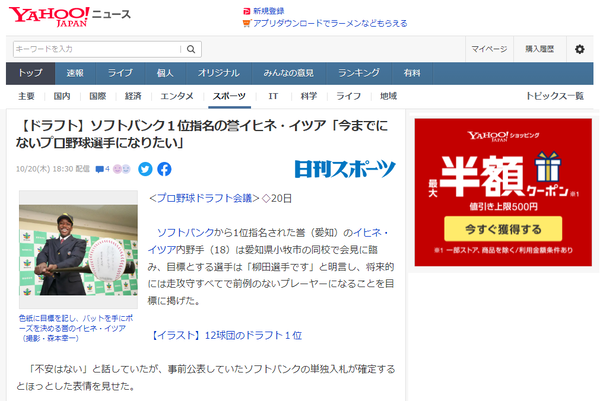
Task: Go to the ライフ category
Action: (348, 96)
